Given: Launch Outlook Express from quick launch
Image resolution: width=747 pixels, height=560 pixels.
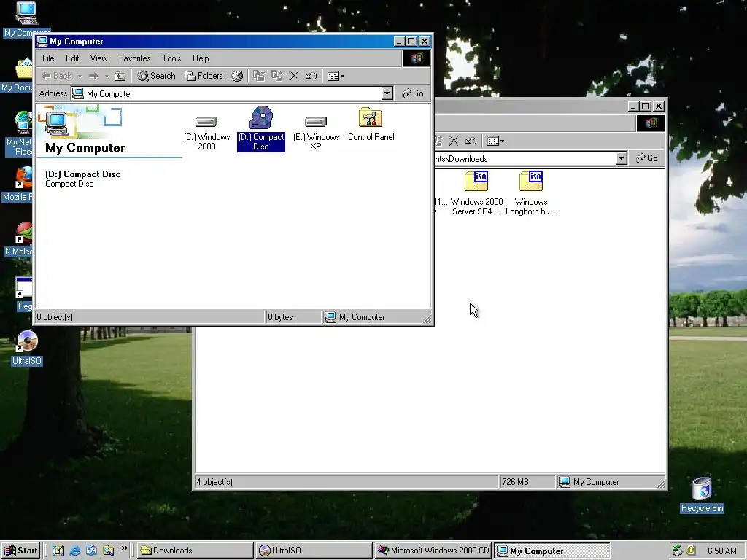Looking at the screenshot, I should pos(91,551).
